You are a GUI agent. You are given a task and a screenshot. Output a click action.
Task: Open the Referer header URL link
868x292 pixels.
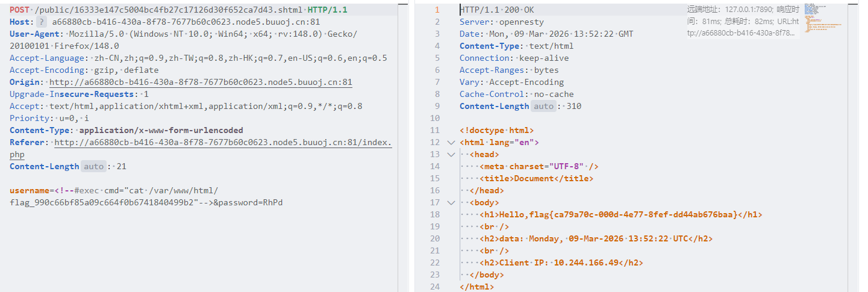pyautogui.click(x=223, y=143)
